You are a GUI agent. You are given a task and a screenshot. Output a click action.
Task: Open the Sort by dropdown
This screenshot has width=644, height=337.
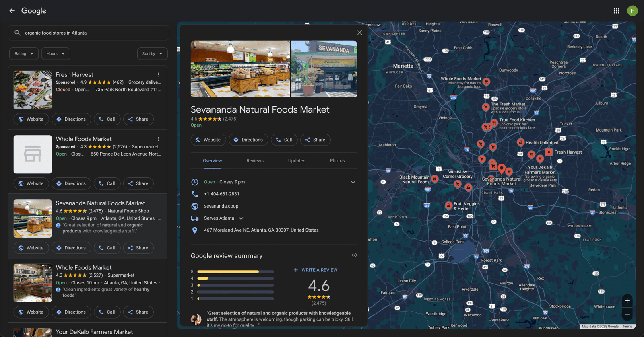(152, 54)
